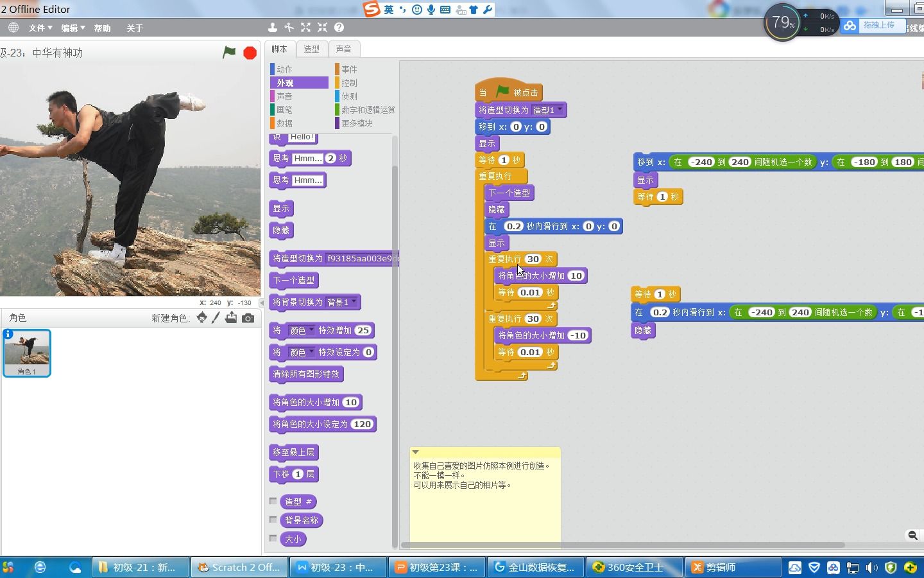Open the 文件 menu
The image size is (924, 578).
(40, 28)
